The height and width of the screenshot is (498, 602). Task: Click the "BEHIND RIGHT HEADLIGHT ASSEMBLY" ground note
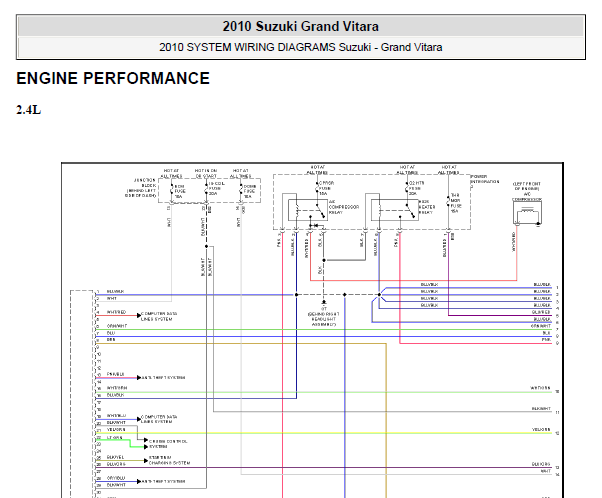(324, 319)
